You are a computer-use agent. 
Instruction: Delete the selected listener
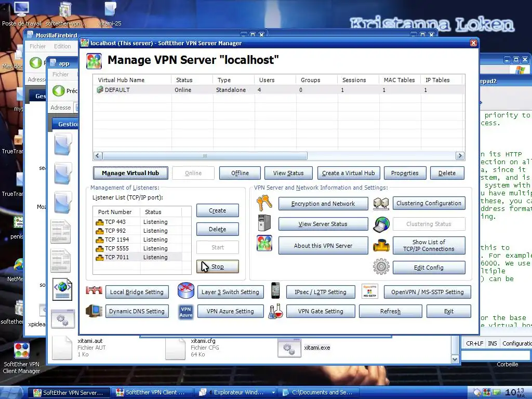tap(218, 229)
